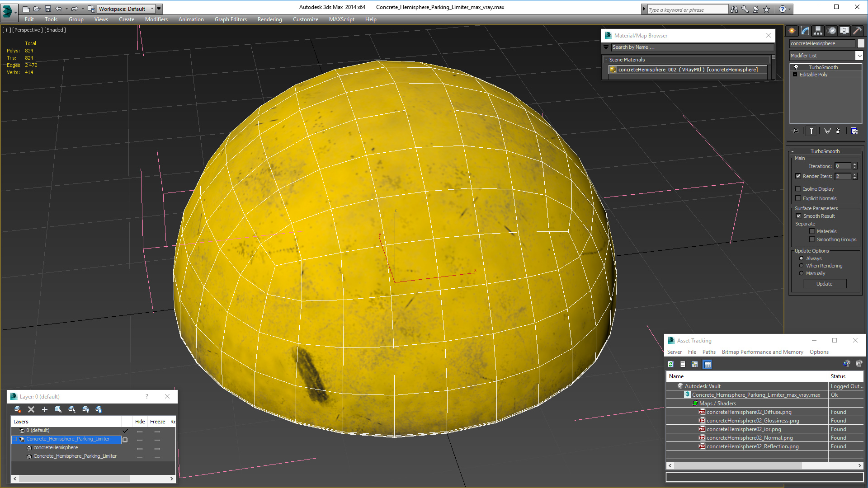Switch to the Hierarchy panel icon
The image size is (868, 488).
coord(818,31)
